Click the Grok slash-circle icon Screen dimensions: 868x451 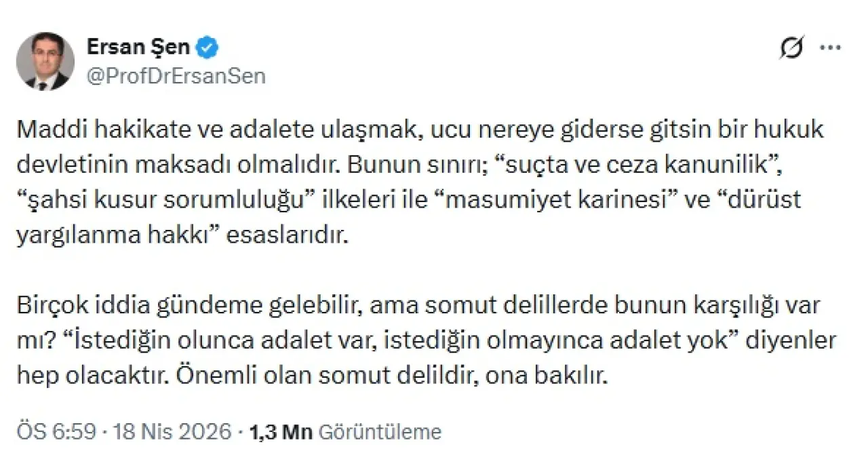(x=791, y=49)
